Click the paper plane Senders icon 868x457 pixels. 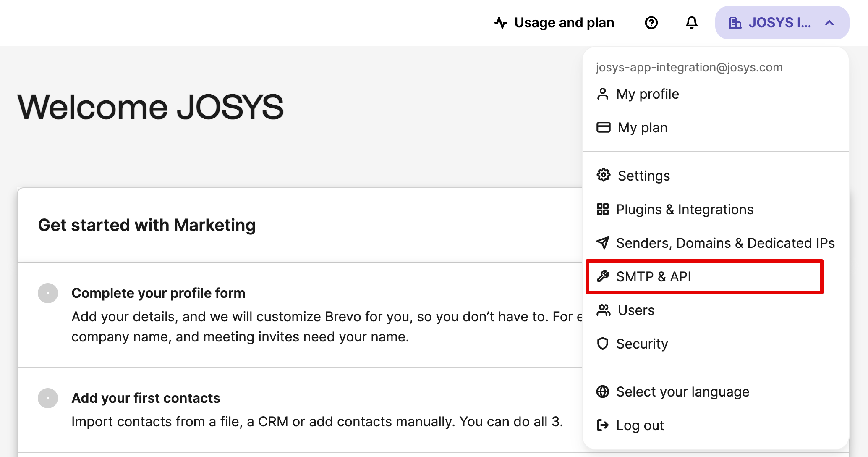603,242
